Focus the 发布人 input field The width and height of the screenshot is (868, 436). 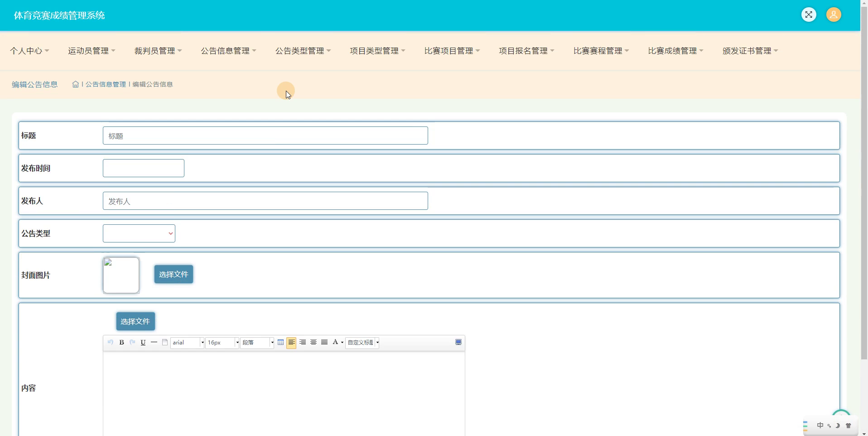click(x=265, y=201)
